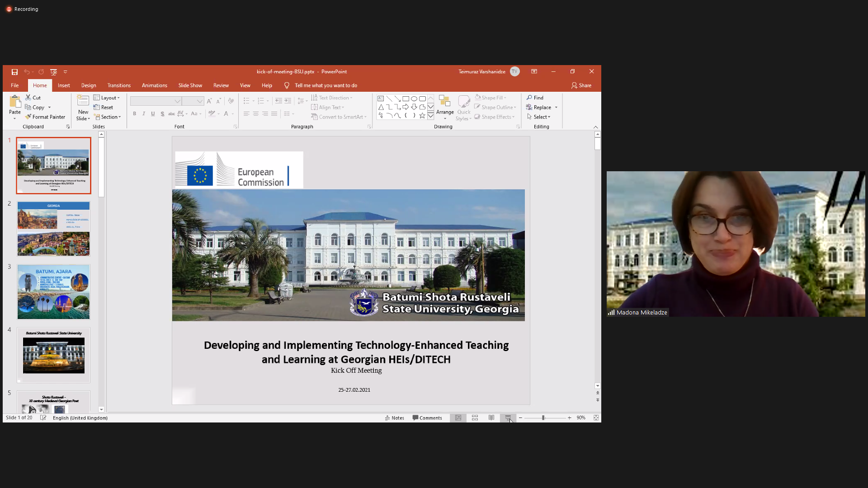Image resolution: width=868 pixels, height=488 pixels.
Task: Switch to Reading View from status bar
Action: coord(491,418)
